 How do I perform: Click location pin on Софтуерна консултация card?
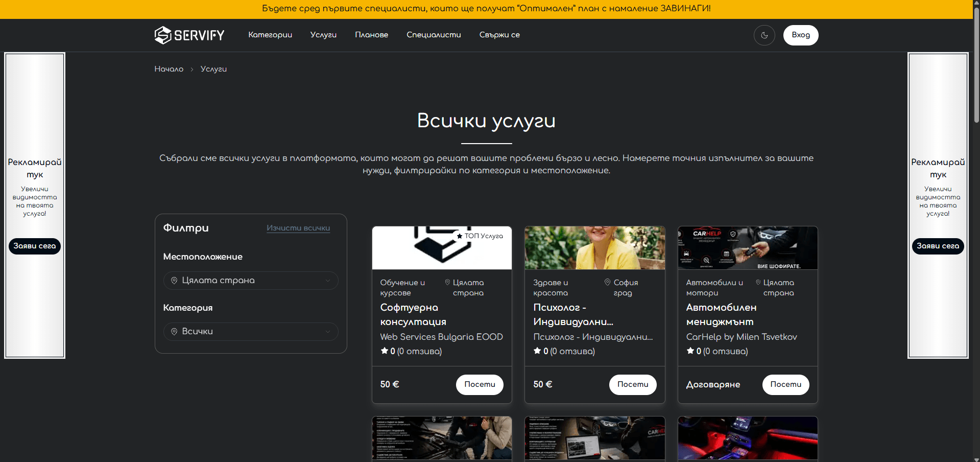447,283
